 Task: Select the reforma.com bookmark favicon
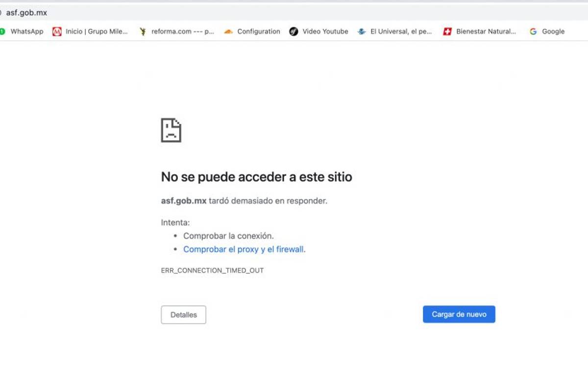(143, 31)
